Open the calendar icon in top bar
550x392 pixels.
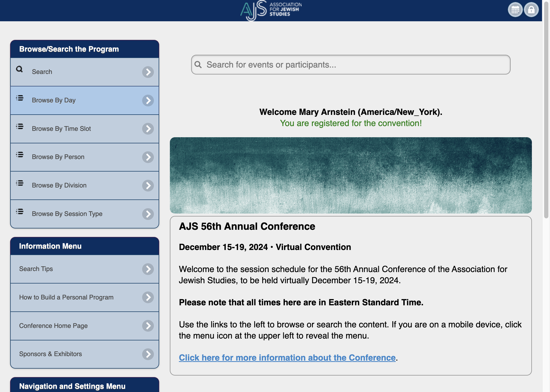click(515, 10)
